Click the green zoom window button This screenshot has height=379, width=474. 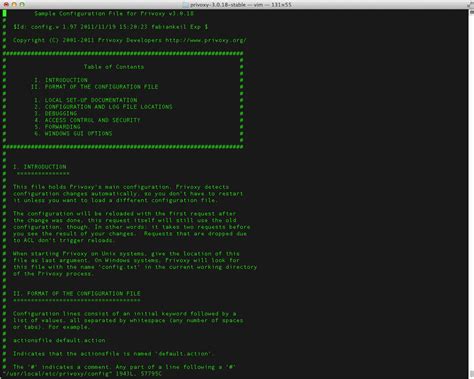click(22, 5)
